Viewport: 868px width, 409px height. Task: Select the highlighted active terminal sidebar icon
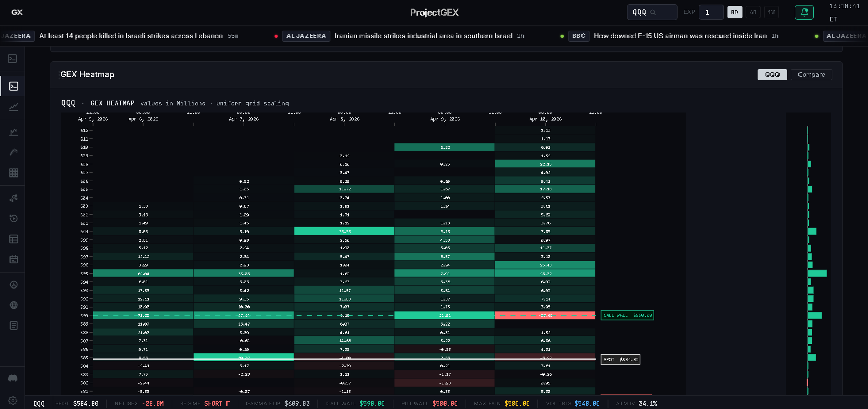pyautogui.click(x=14, y=86)
